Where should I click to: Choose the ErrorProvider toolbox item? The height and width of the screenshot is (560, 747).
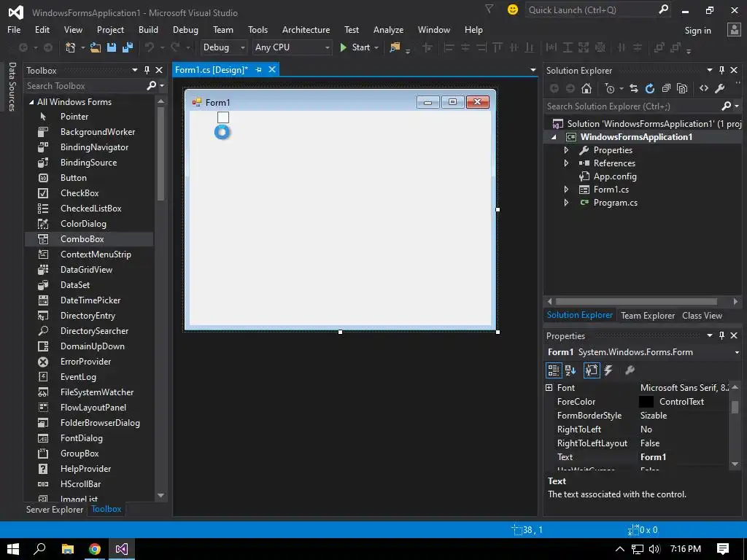(89, 362)
